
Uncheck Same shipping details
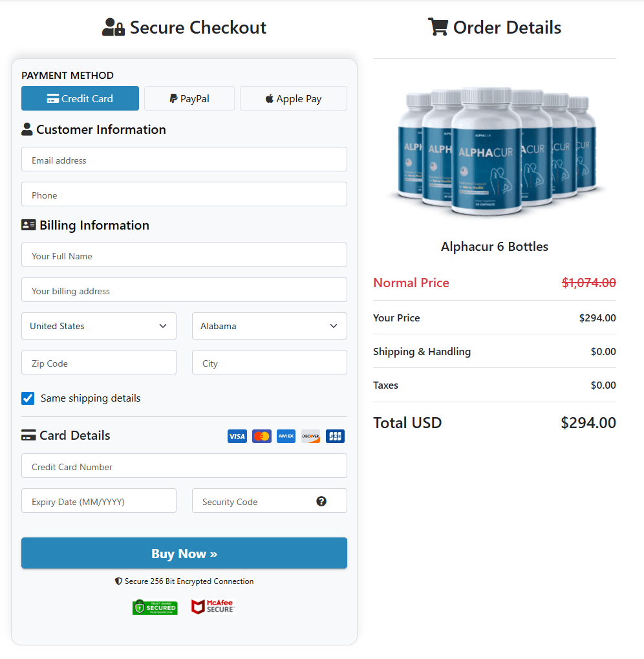click(28, 398)
